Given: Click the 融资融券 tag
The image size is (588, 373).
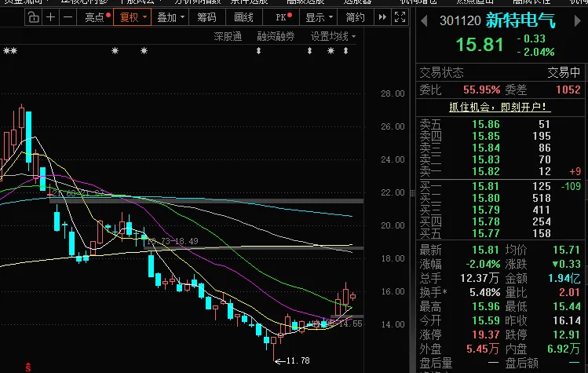Looking at the screenshot, I should [x=276, y=36].
